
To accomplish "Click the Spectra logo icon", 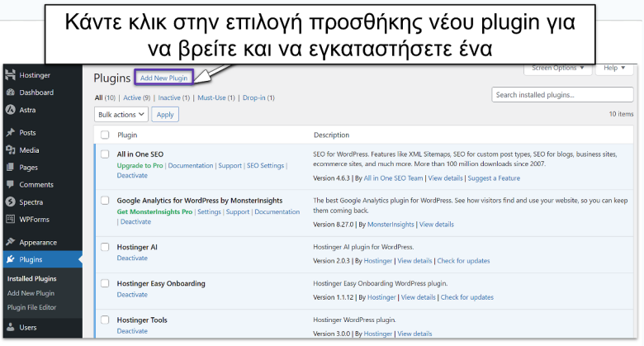I will pyautogui.click(x=10, y=201).
